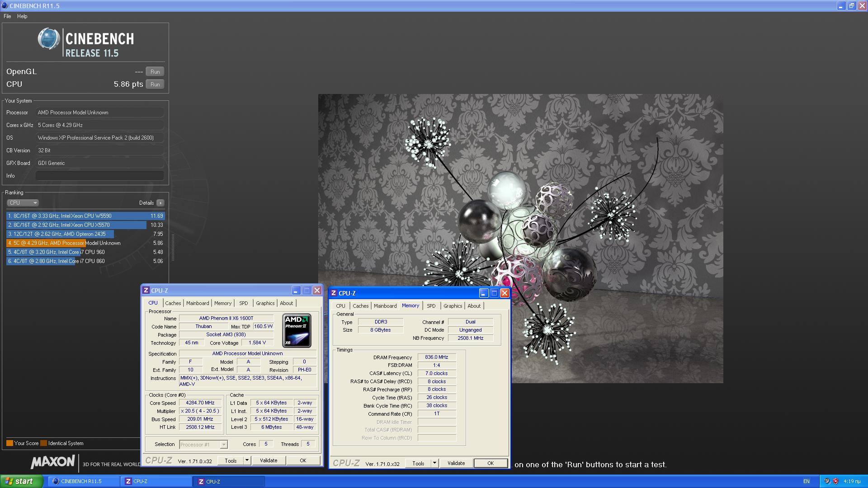Open Caches tab in right CPU-Z window
The width and height of the screenshot is (868, 488).
(360, 306)
